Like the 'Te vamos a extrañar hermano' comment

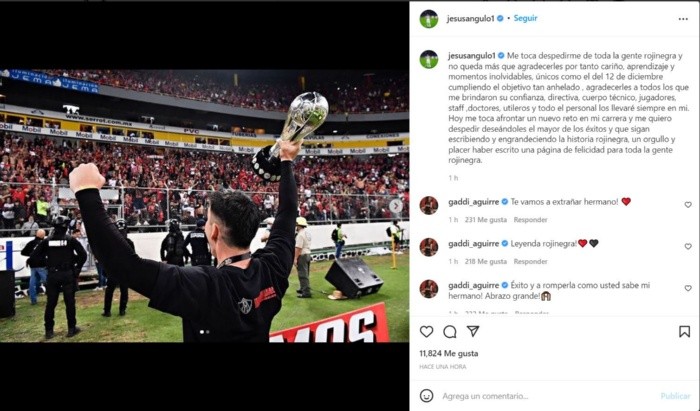pos(688,205)
